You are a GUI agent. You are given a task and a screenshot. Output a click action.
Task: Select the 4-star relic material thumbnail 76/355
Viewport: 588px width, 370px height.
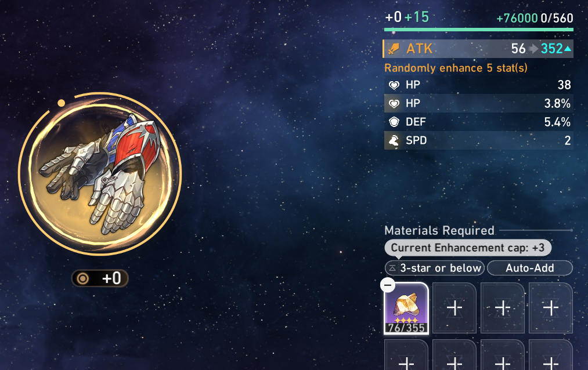coord(406,308)
